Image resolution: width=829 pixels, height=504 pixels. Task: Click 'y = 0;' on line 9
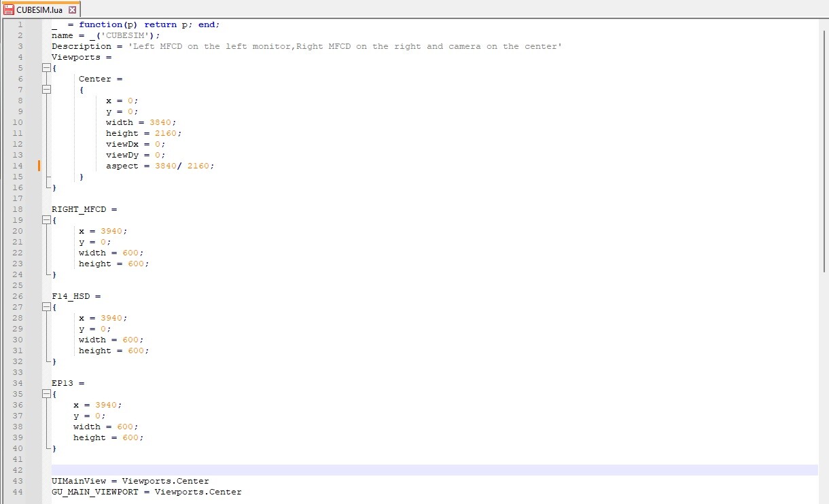click(122, 111)
